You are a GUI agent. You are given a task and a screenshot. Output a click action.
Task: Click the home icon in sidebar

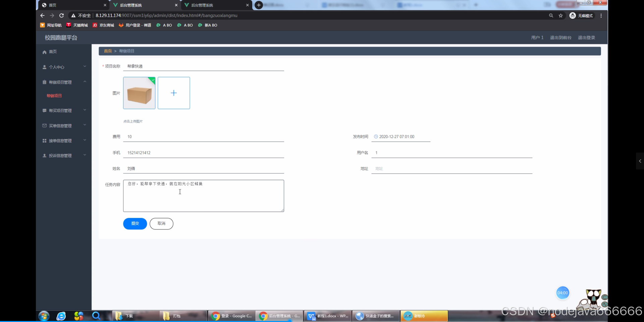click(x=44, y=52)
